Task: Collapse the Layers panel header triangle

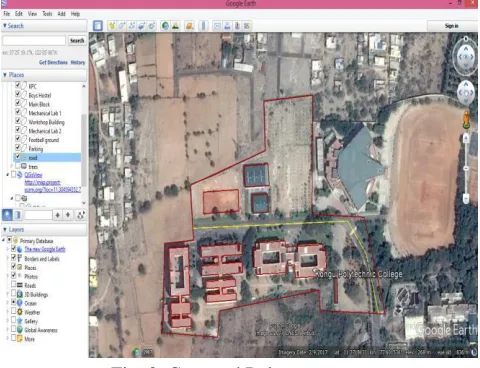Action: click(5, 229)
